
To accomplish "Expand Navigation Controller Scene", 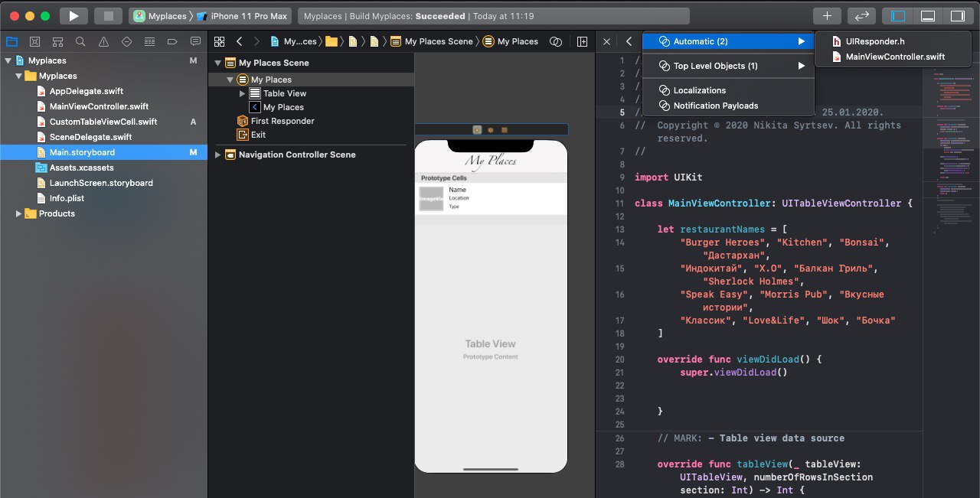I will 218,155.
